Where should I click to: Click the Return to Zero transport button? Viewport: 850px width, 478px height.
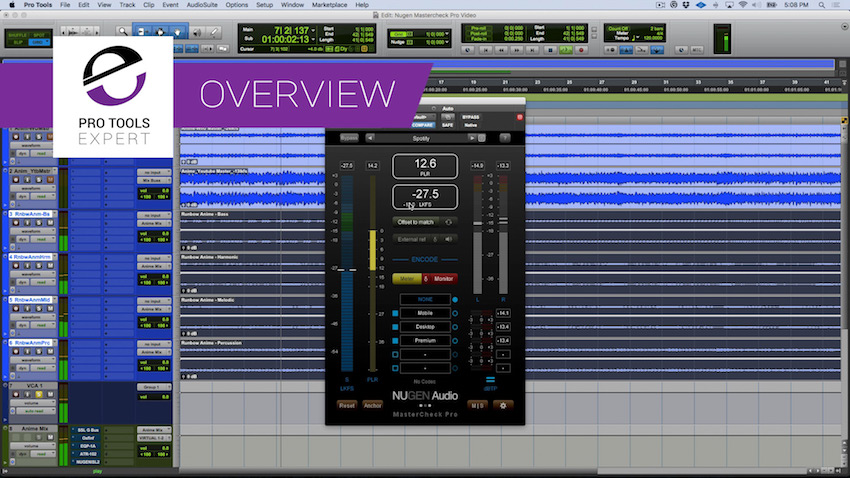[486, 50]
